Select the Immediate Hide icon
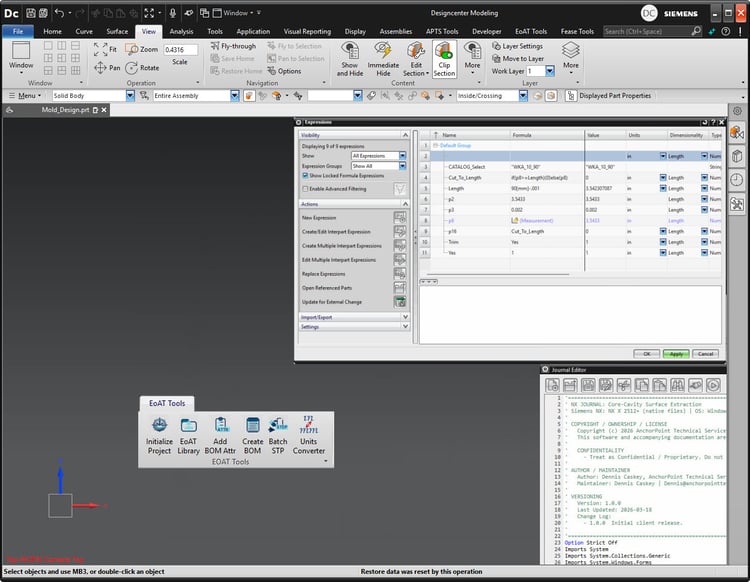The height and width of the screenshot is (582, 750). [383, 59]
